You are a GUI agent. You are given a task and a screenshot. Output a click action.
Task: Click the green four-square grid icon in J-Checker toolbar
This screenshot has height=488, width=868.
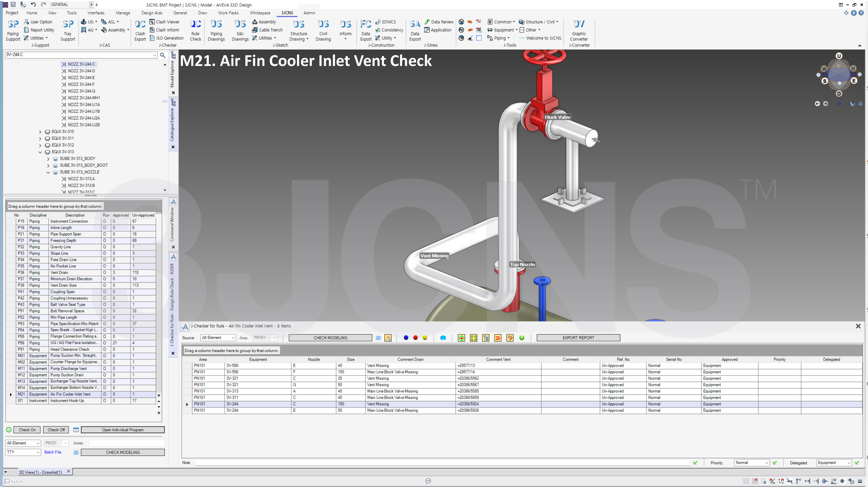[473, 338]
